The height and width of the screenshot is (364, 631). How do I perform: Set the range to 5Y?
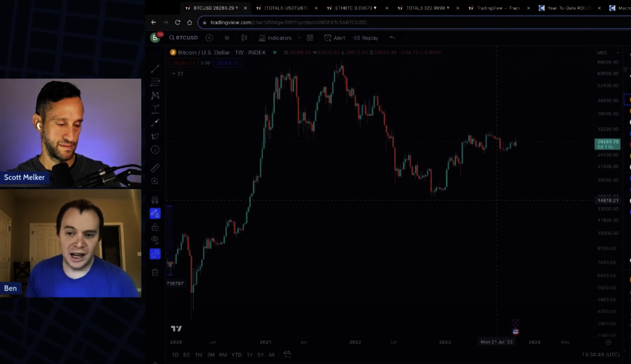pos(261,355)
